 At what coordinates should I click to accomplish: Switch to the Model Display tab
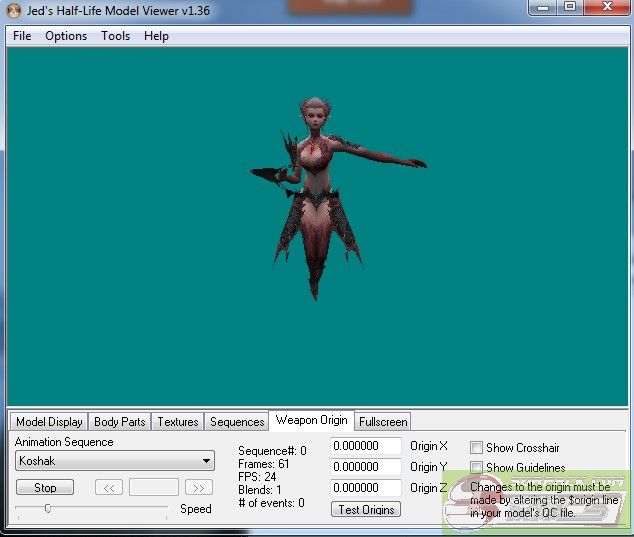coord(49,422)
